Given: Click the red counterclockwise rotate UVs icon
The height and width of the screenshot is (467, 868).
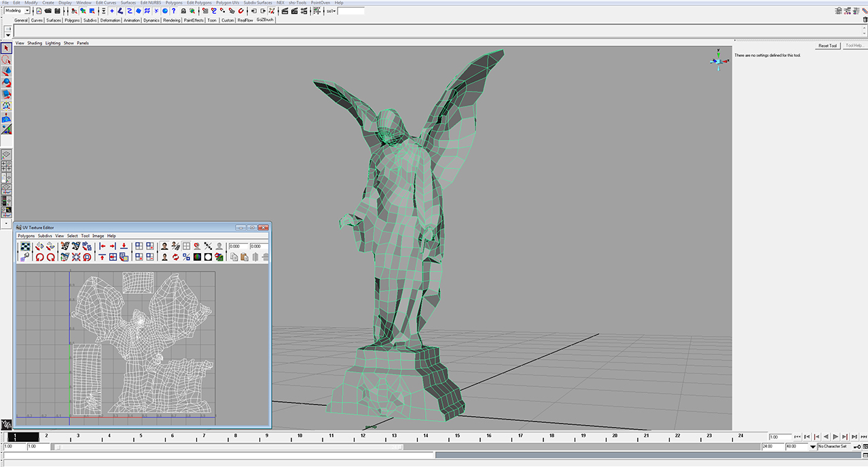Looking at the screenshot, I should point(40,257).
